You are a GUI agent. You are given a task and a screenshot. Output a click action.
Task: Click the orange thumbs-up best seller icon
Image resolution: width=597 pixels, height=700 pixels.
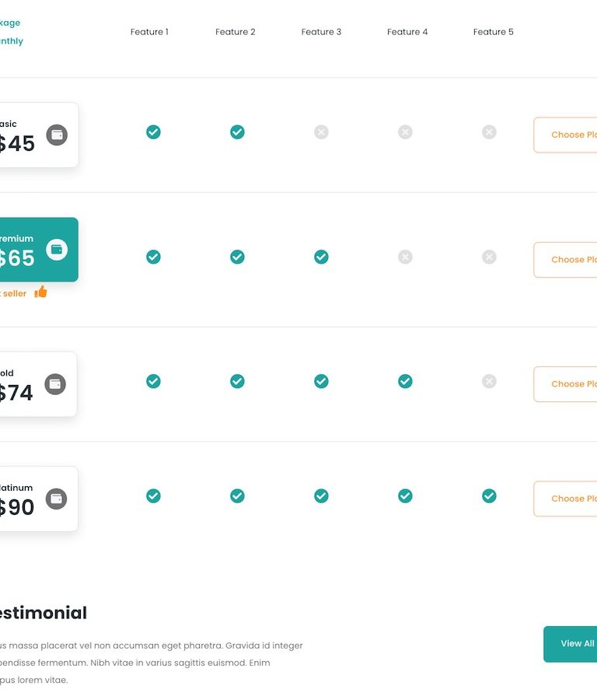tap(40, 292)
